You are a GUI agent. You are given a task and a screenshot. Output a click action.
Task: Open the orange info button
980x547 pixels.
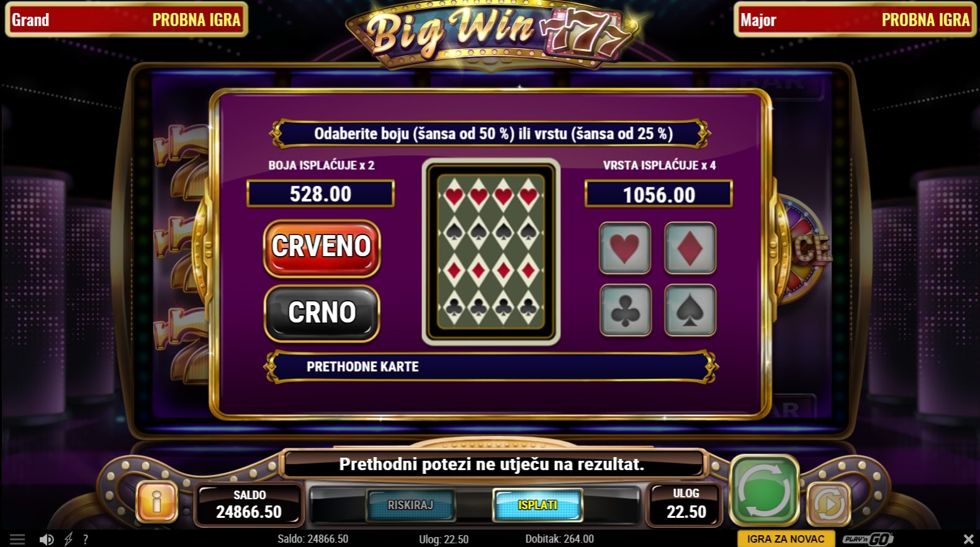156,501
